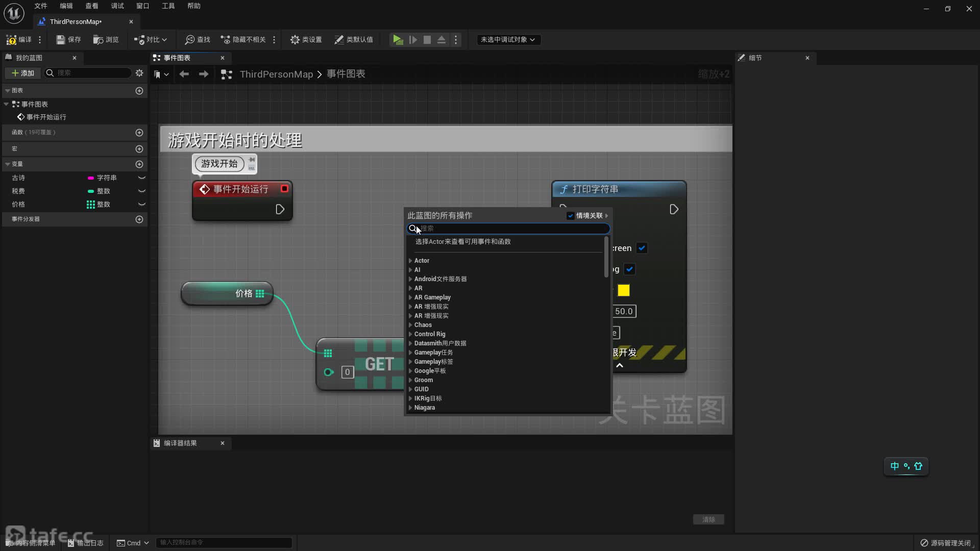This screenshot has height=551, width=980.
Task: Click the 清除 button in compiler results
Action: pyautogui.click(x=708, y=519)
